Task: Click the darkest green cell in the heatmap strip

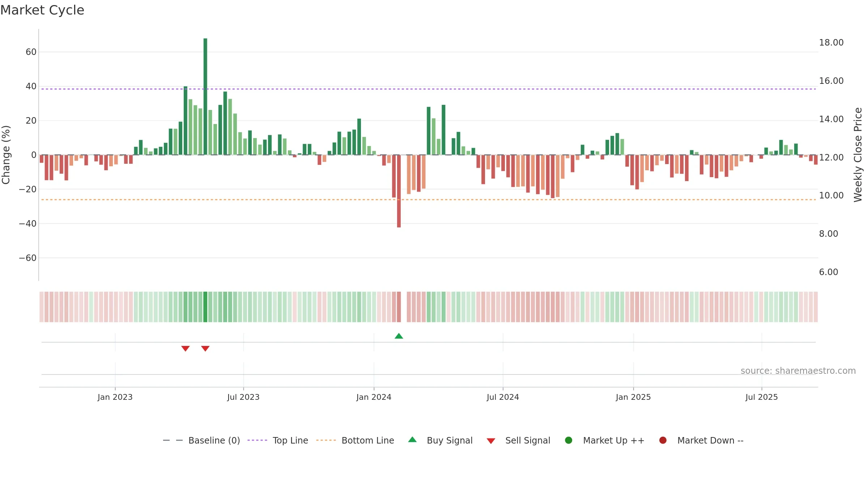Action: pyautogui.click(x=205, y=307)
